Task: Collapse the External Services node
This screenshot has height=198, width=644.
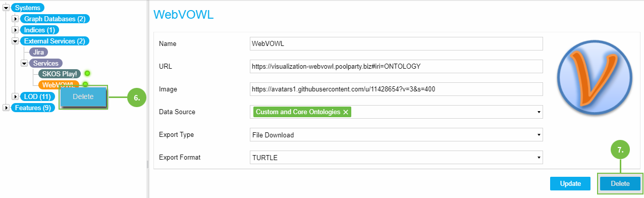Action: (x=15, y=41)
